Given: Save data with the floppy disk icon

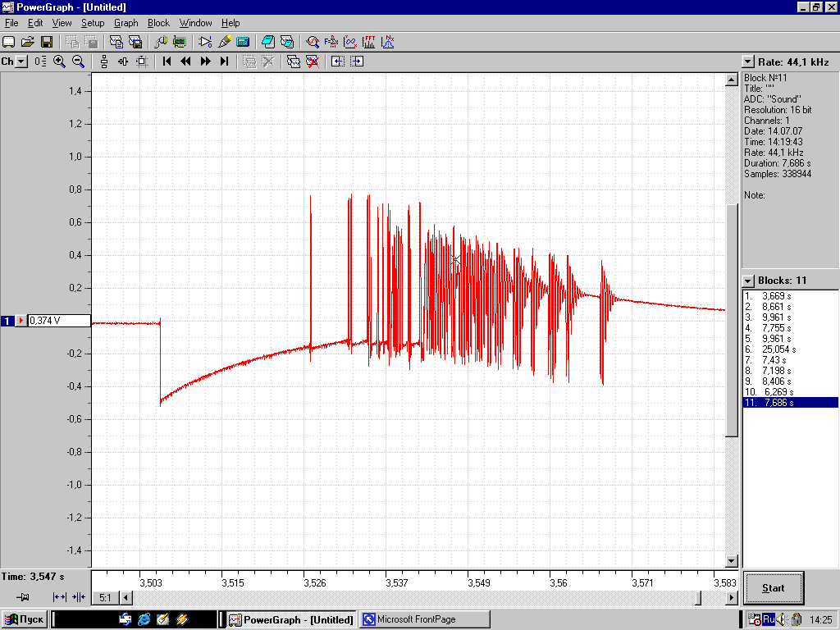Looking at the screenshot, I should [47, 42].
